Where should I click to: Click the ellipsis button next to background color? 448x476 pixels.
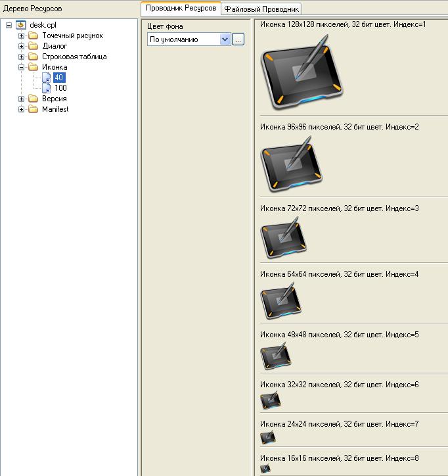tap(238, 39)
